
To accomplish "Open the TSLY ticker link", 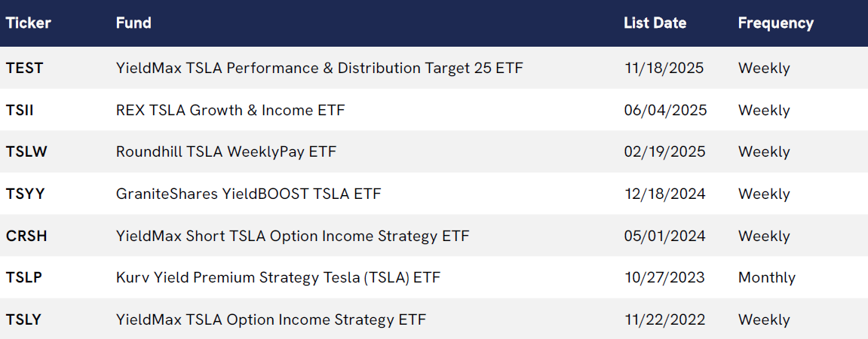I will 23,319.
